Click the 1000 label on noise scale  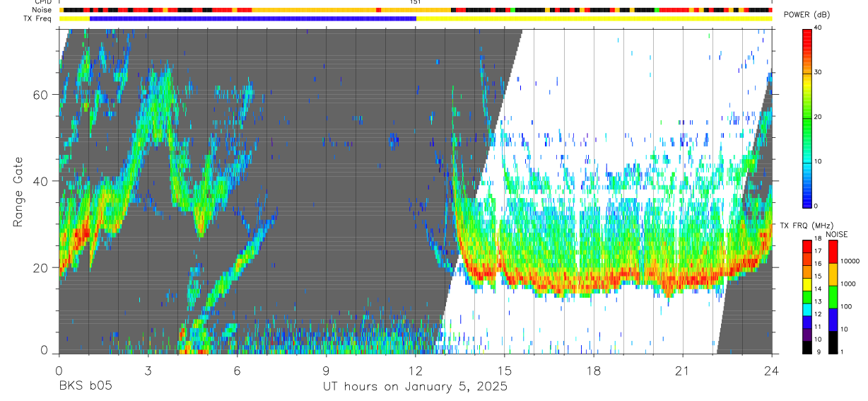tap(849, 284)
